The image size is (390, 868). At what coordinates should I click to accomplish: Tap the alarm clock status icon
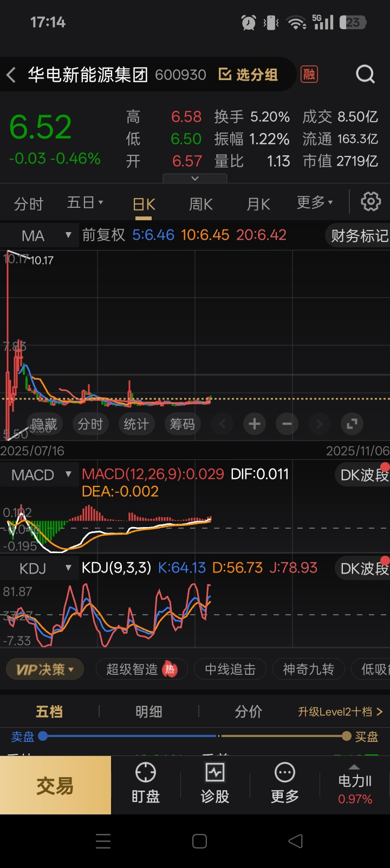point(249,22)
